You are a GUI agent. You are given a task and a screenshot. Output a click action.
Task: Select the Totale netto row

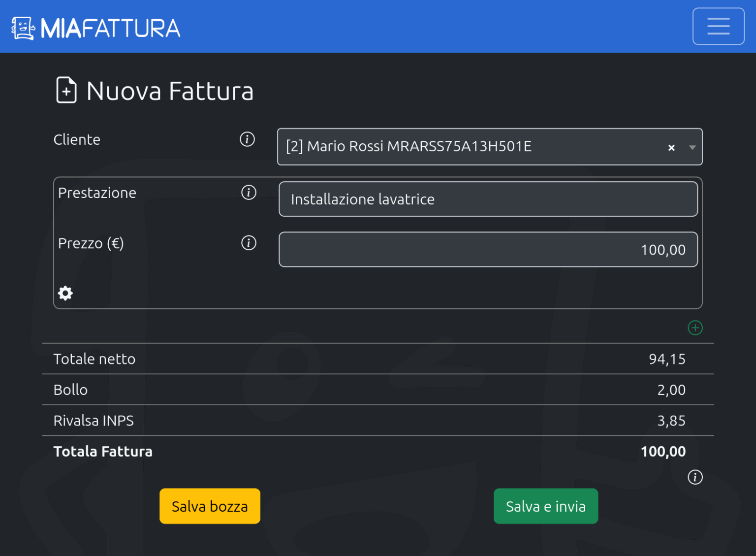coord(378,359)
